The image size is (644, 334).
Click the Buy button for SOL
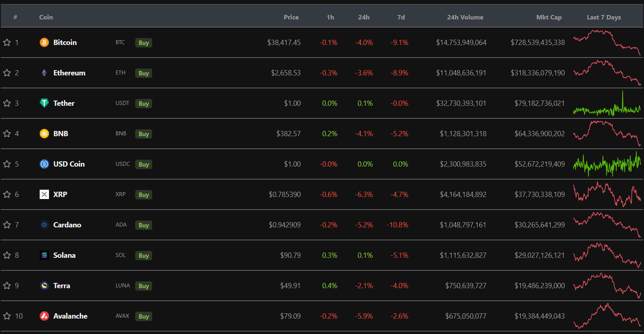click(144, 256)
